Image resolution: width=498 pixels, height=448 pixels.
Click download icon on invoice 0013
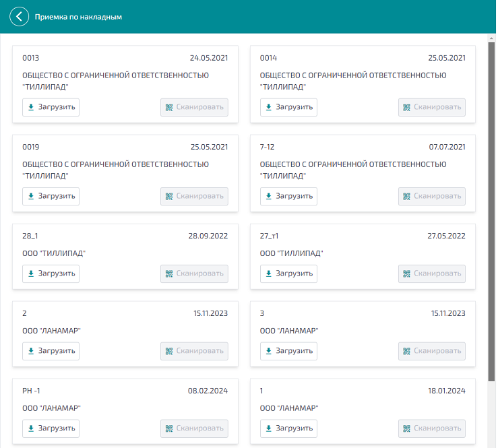[x=31, y=107]
